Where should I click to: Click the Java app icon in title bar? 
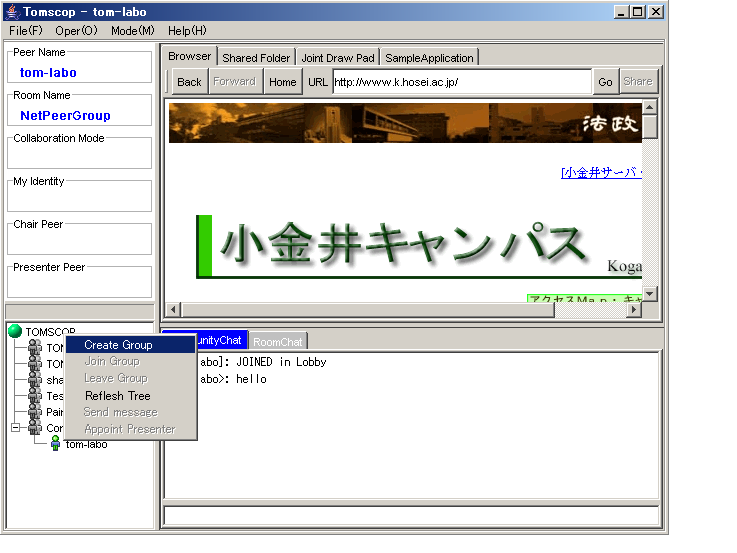(12, 12)
